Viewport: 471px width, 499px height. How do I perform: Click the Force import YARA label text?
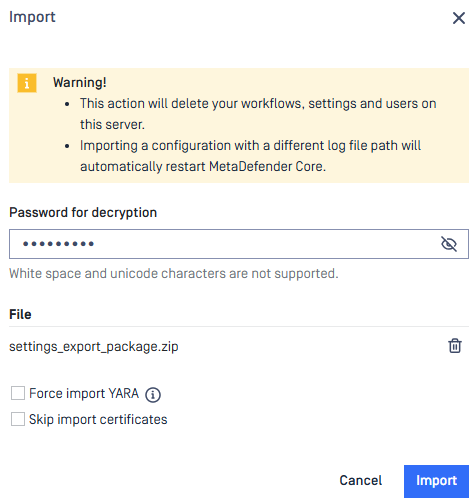pos(84,393)
